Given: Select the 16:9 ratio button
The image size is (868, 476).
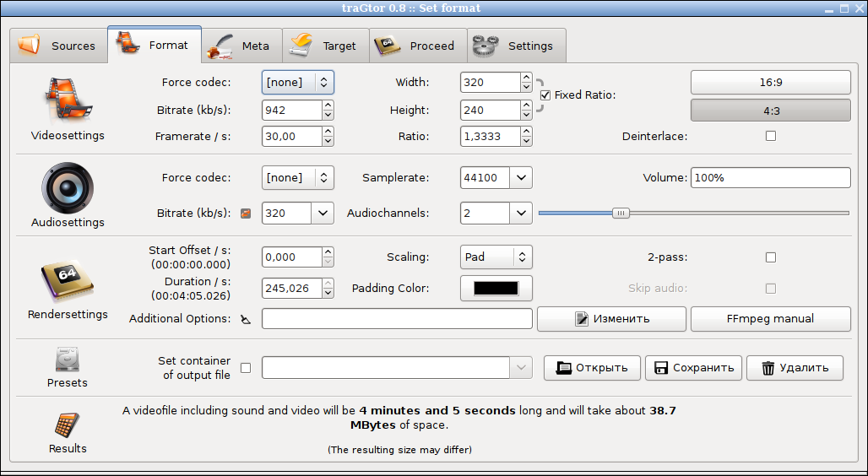Looking at the screenshot, I should [771, 83].
